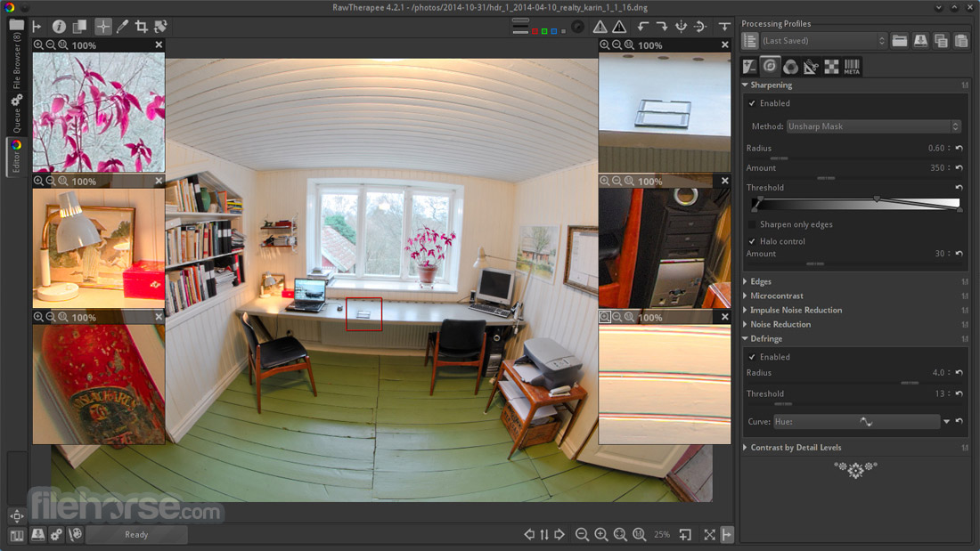
Task: Select the Crop tool
Action: pos(142,26)
